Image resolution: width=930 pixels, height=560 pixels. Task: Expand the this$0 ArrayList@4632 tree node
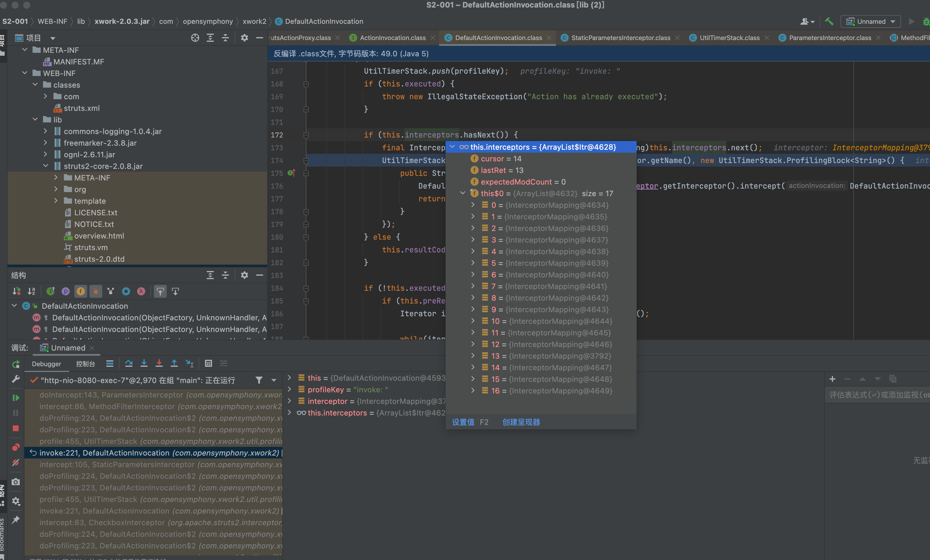(x=462, y=193)
